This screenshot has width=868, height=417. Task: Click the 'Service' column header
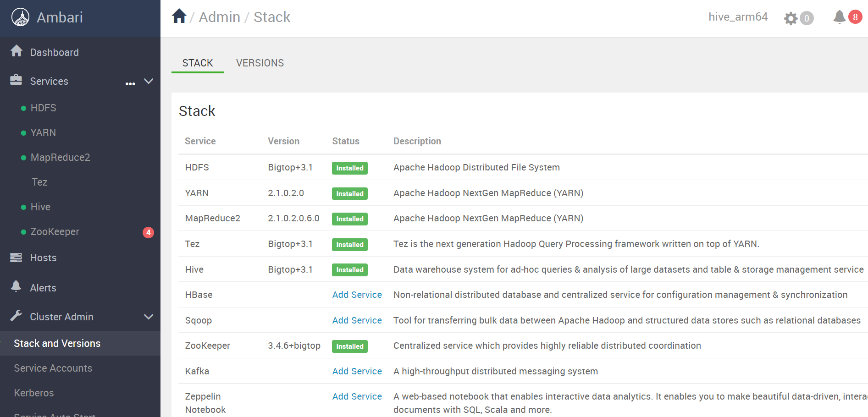click(200, 141)
